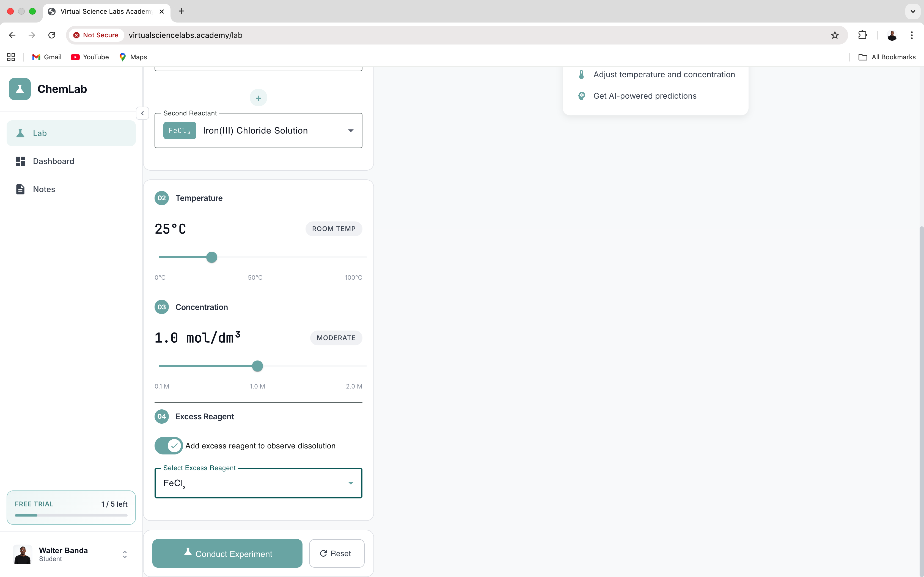Click the Concentration slider handle
The image size is (924, 577).
click(258, 366)
